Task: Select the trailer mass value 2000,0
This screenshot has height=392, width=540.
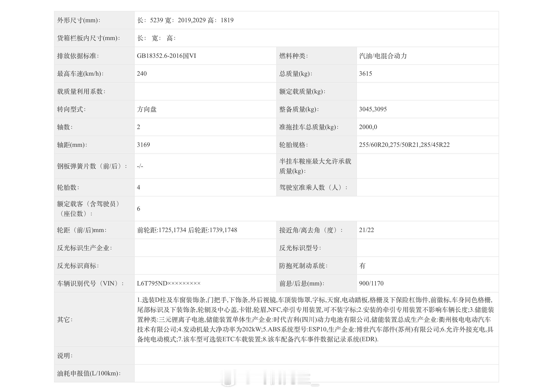Action: (x=368, y=127)
